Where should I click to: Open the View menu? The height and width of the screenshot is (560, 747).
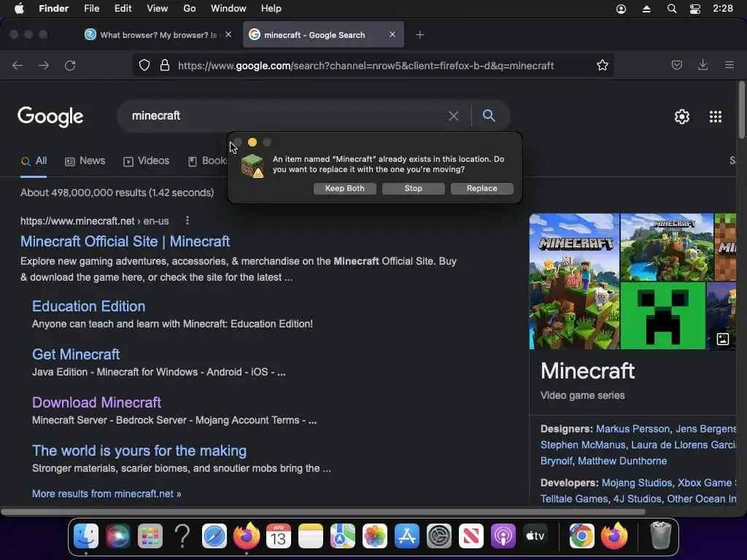coord(158,9)
